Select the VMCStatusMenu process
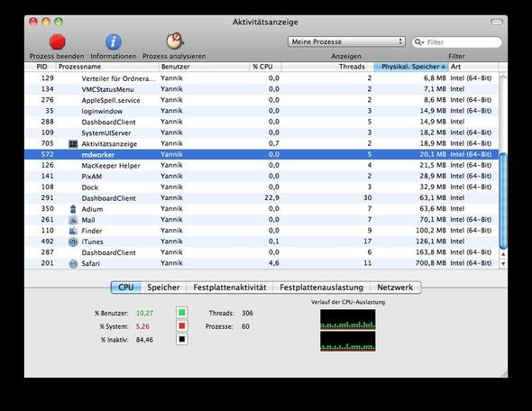This screenshot has width=532, height=411. tap(261, 89)
